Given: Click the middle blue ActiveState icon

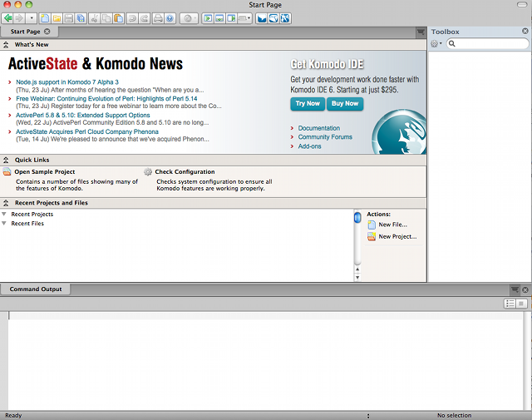Looking at the screenshot, I should pyautogui.click(x=273, y=18).
